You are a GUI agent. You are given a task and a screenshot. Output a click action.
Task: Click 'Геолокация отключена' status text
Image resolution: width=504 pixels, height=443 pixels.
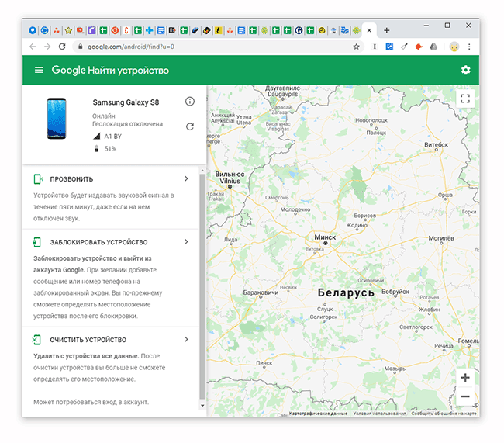127,124
